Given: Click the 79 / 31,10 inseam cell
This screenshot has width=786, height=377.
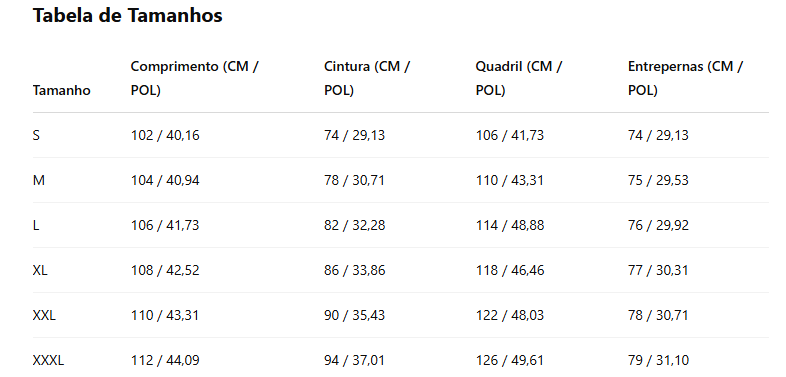Looking at the screenshot, I should tap(659, 360).
